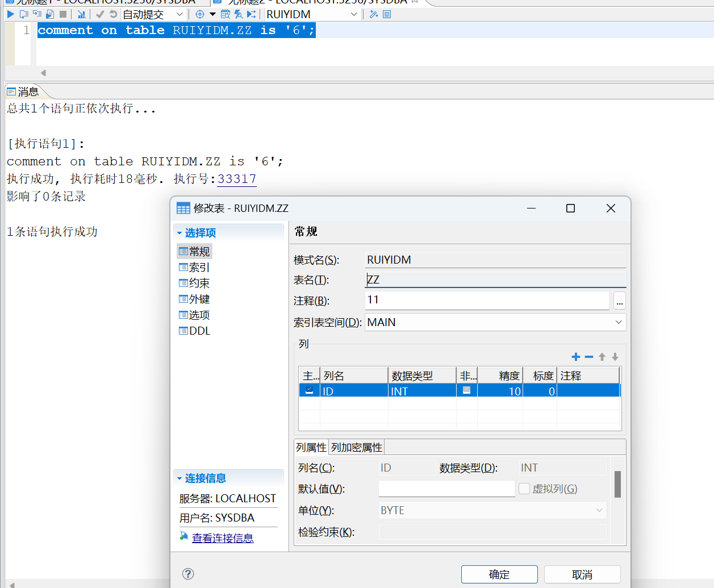Click the execute script icon beside run
The height and width of the screenshot is (588, 714).
click(24, 14)
